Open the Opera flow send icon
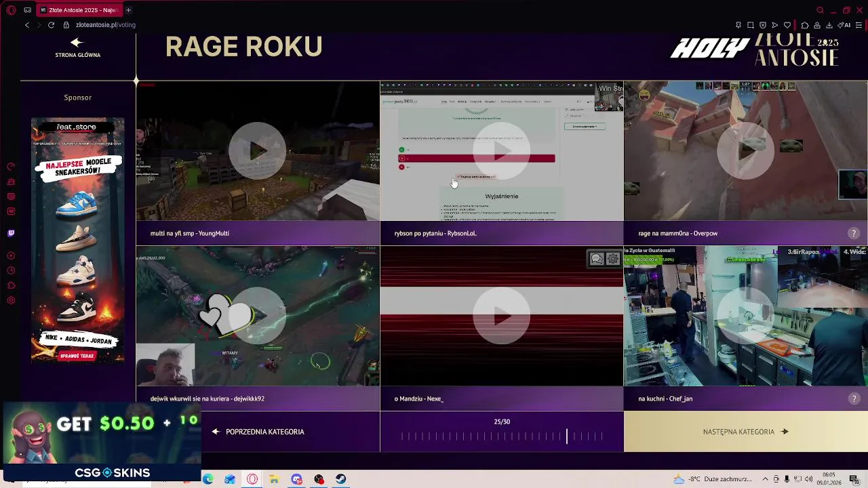The width and height of the screenshot is (868, 488). [x=775, y=25]
